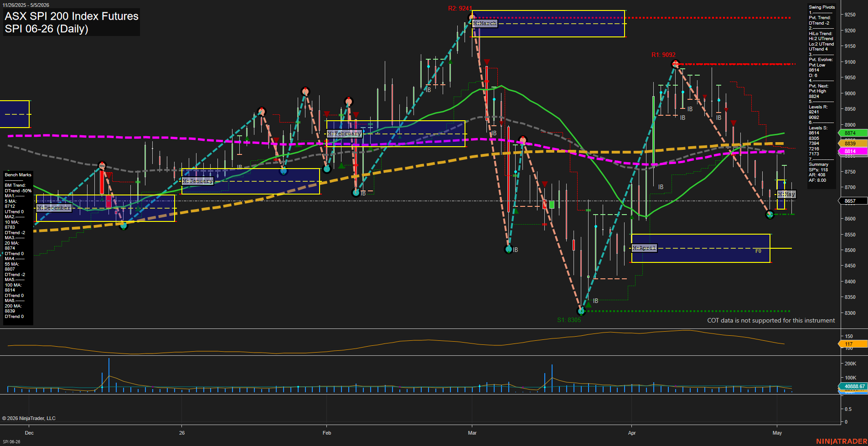Select the orange 8839 price marker
This screenshot has width=868, height=446.
tap(852, 144)
